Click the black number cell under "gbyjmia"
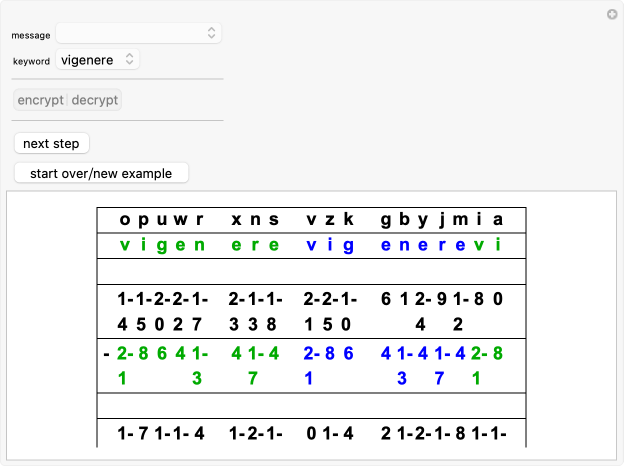 441,311
